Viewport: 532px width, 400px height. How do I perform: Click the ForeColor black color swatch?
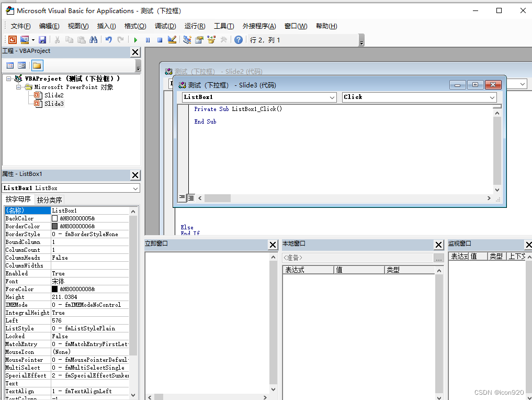point(54,289)
